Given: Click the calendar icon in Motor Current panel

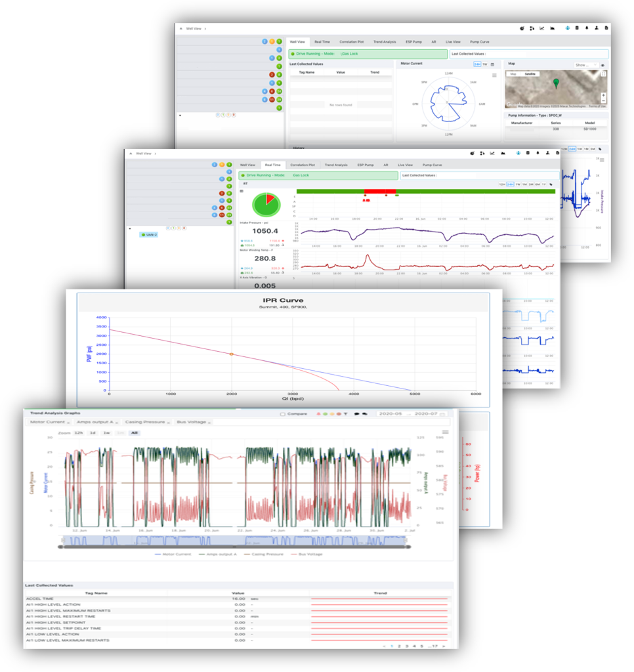Looking at the screenshot, I should [492, 64].
